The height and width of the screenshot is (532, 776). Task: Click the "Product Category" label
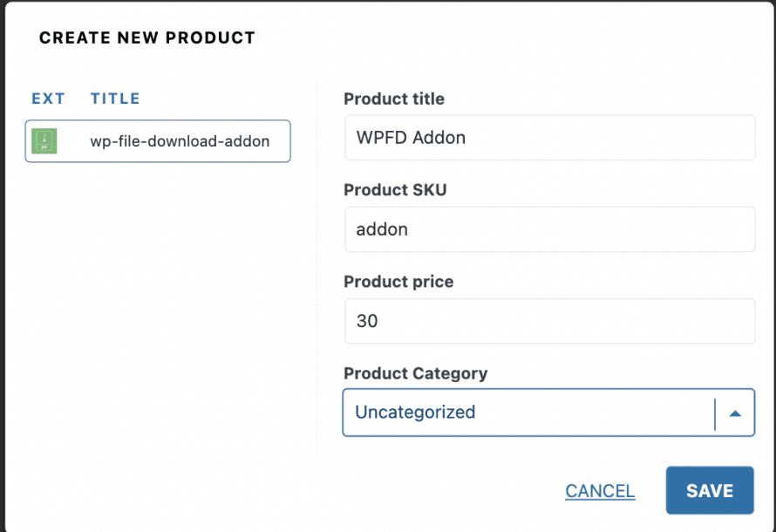coord(415,373)
